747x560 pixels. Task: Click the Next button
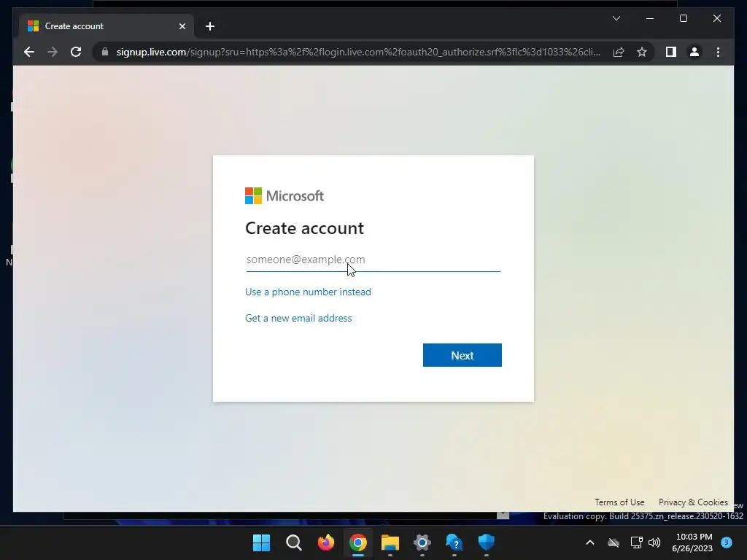click(462, 355)
